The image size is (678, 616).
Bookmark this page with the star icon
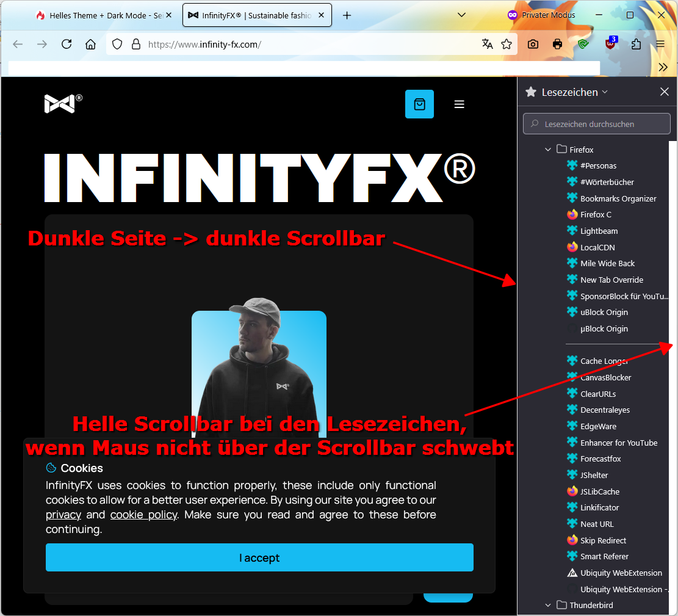(x=507, y=44)
